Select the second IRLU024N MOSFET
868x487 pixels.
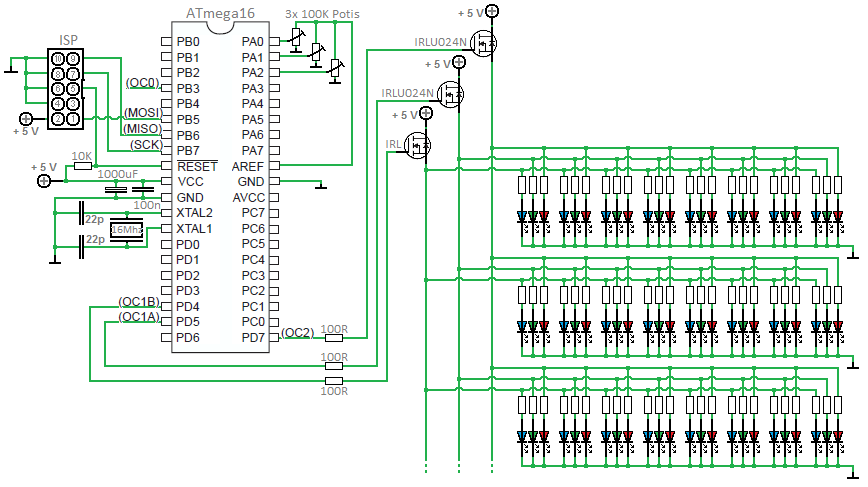[451, 94]
